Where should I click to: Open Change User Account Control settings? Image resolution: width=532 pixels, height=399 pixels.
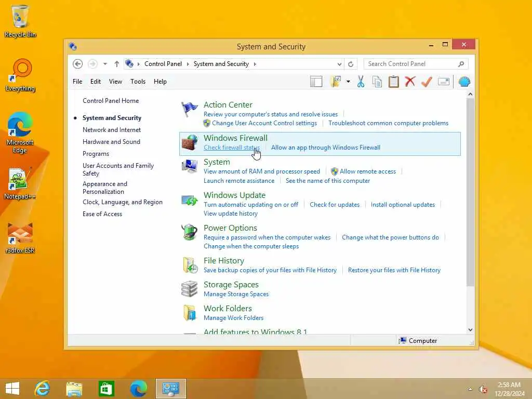(x=264, y=123)
